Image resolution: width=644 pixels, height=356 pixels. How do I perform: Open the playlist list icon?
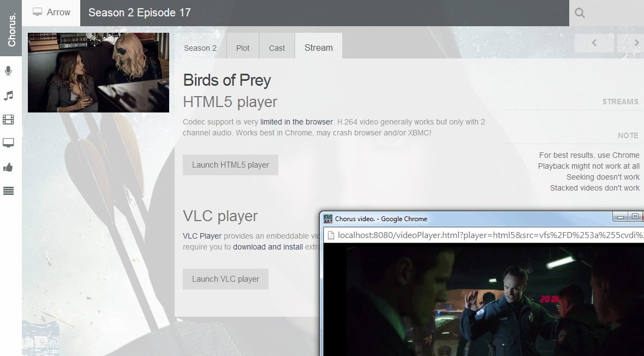8,191
